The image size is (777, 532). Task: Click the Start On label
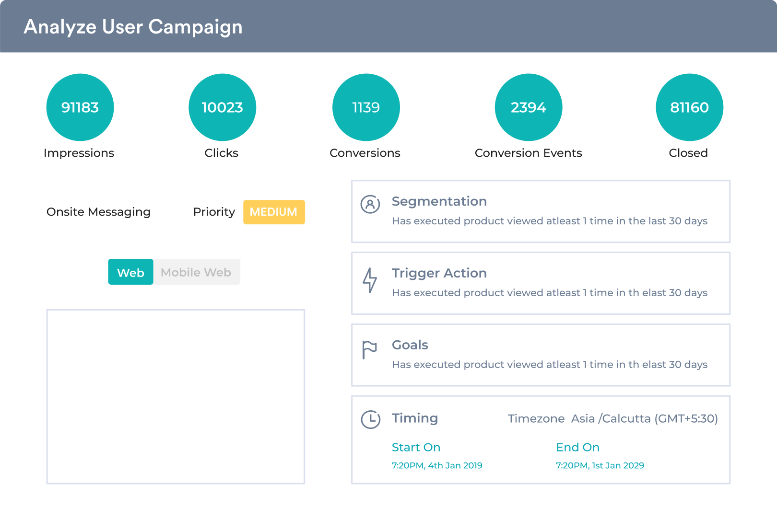416,447
